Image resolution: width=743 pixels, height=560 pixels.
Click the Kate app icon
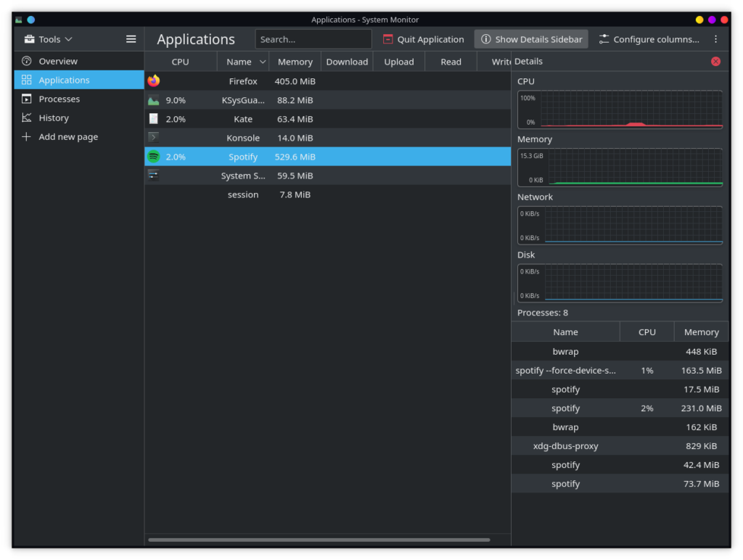[154, 119]
